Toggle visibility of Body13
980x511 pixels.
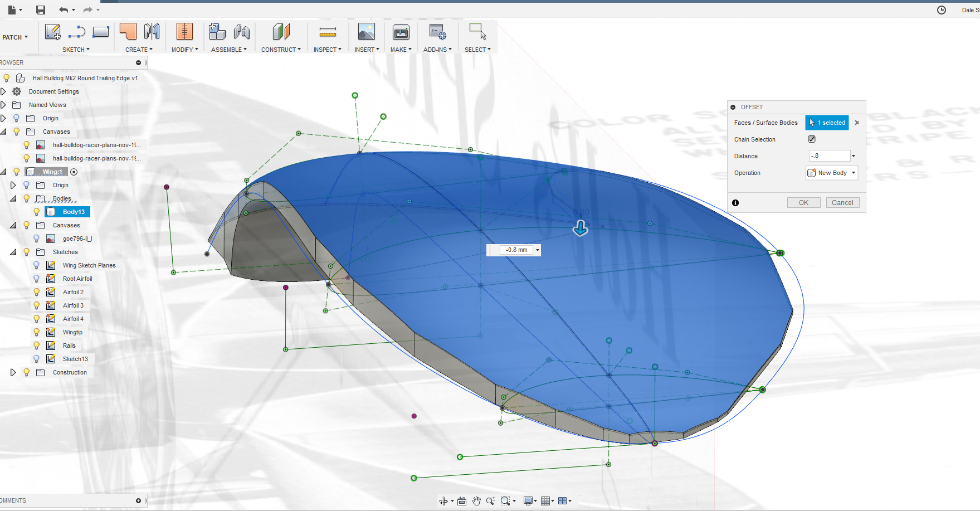point(36,212)
